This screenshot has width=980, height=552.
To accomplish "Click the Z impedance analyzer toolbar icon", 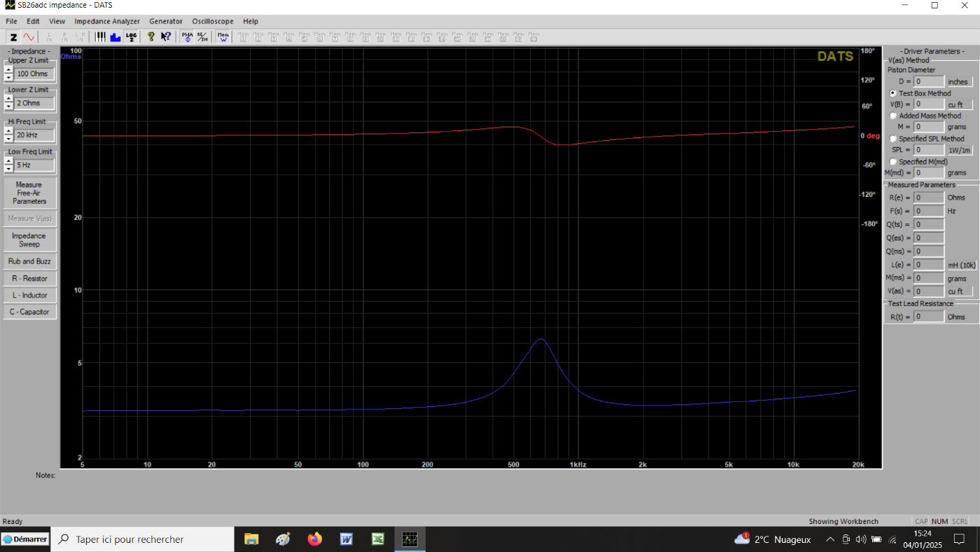I will click(x=13, y=37).
